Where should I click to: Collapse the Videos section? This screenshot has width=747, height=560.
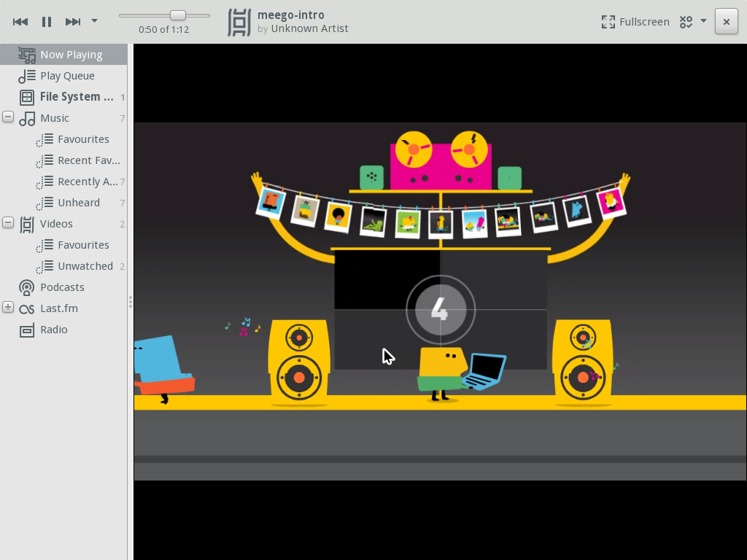(7, 223)
